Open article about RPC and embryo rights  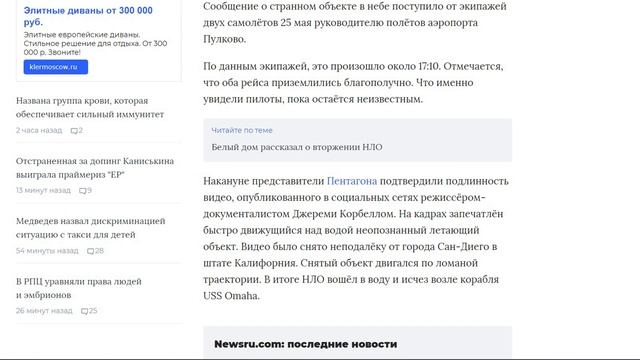[79, 288]
